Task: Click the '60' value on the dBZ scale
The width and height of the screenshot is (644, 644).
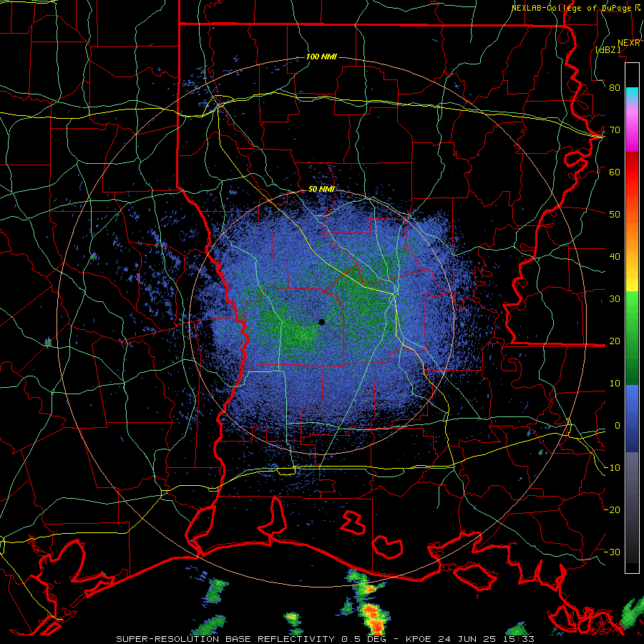Action: pyautogui.click(x=615, y=172)
